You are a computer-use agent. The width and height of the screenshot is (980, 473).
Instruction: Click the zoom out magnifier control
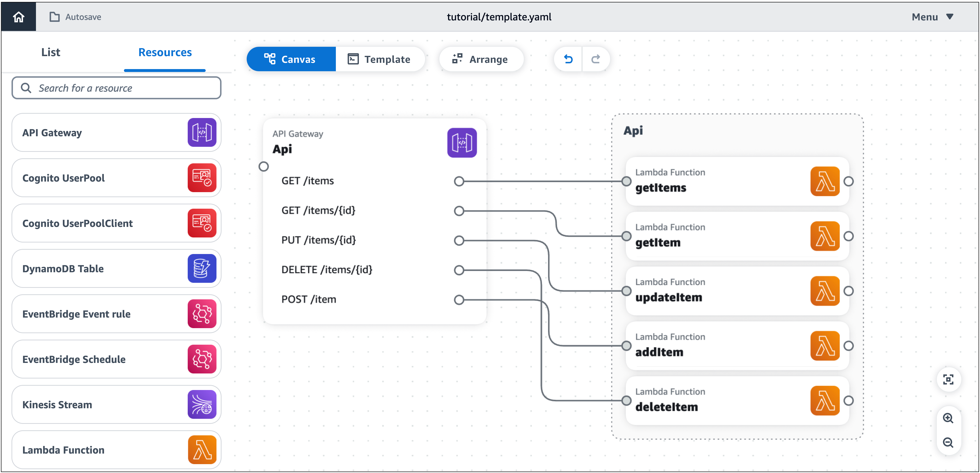point(948,443)
